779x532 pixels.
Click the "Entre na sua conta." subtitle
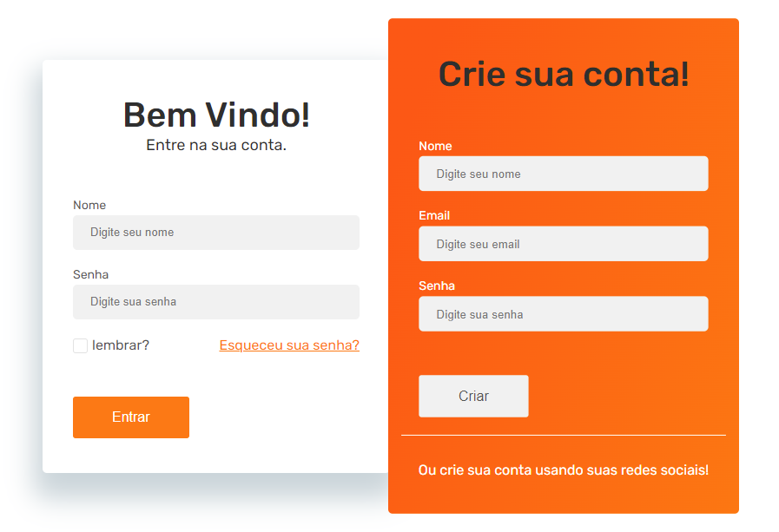(x=215, y=145)
